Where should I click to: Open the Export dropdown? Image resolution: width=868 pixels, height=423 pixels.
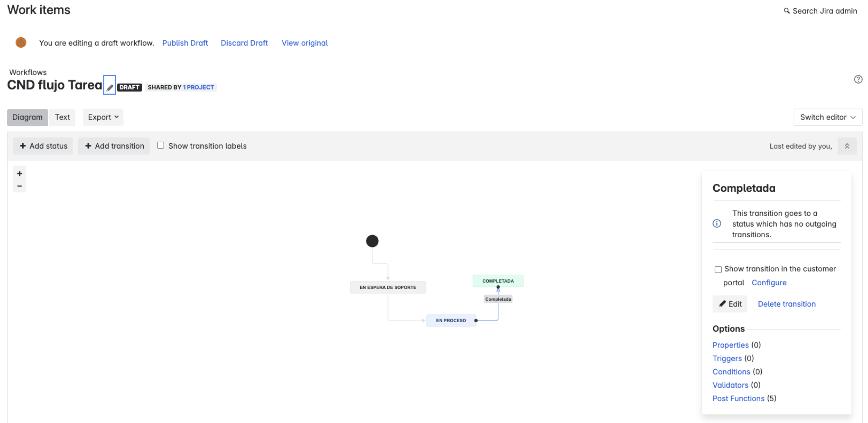tap(103, 117)
